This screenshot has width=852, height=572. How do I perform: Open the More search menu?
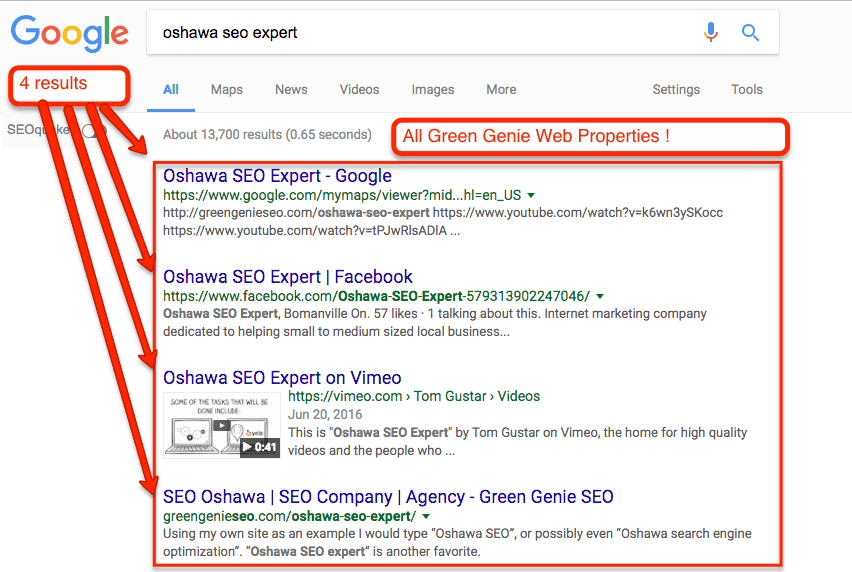[x=501, y=90]
